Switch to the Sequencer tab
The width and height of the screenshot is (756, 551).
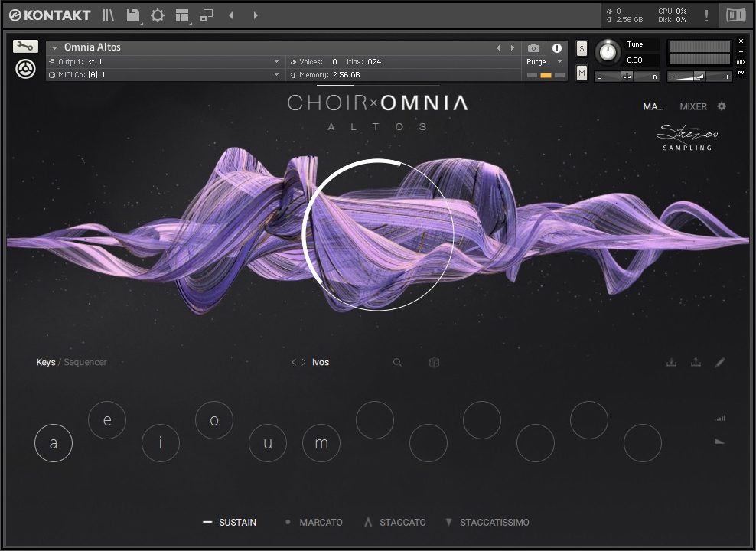point(85,363)
